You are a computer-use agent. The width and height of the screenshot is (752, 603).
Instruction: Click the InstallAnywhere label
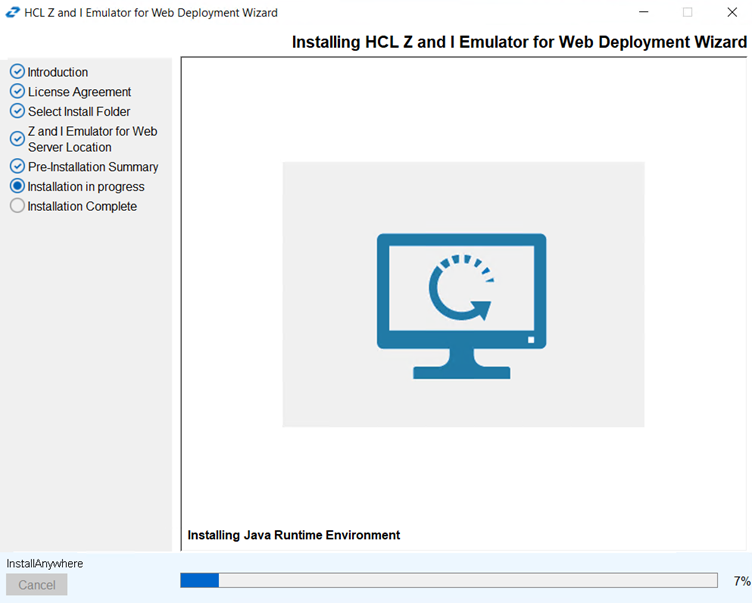coord(45,563)
